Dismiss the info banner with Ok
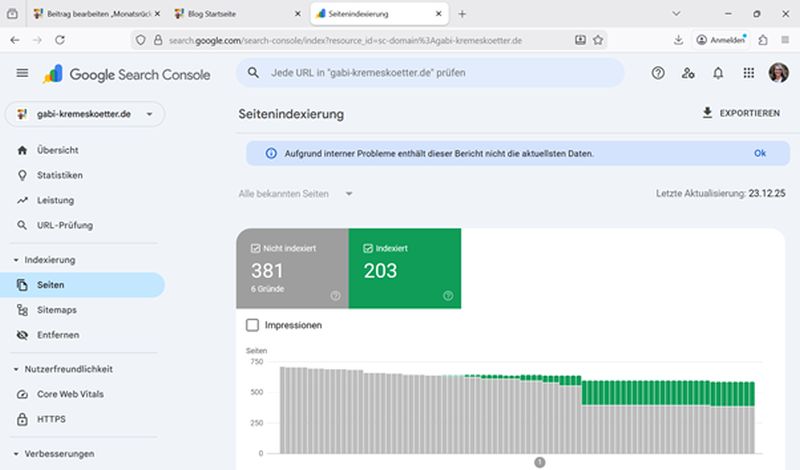 pyautogui.click(x=760, y=154)
